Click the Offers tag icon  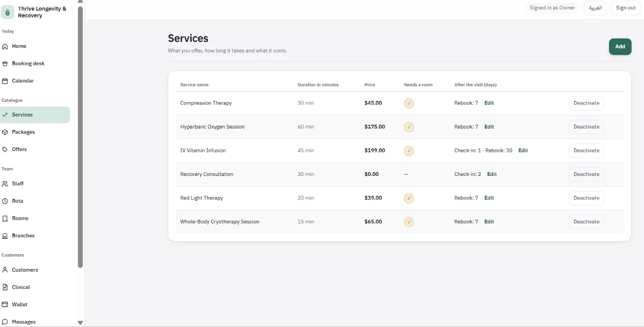[5, 149]
